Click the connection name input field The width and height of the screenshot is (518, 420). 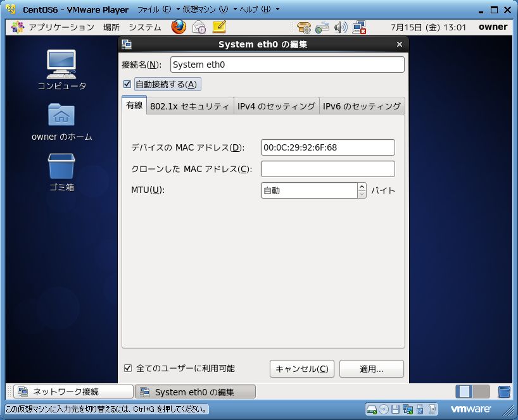click(287, 65)
